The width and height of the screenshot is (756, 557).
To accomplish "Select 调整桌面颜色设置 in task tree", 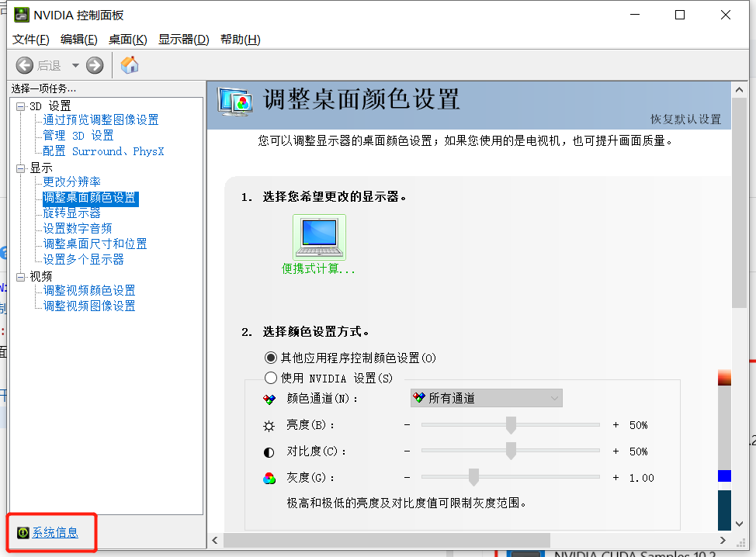I will click(91, 198).
